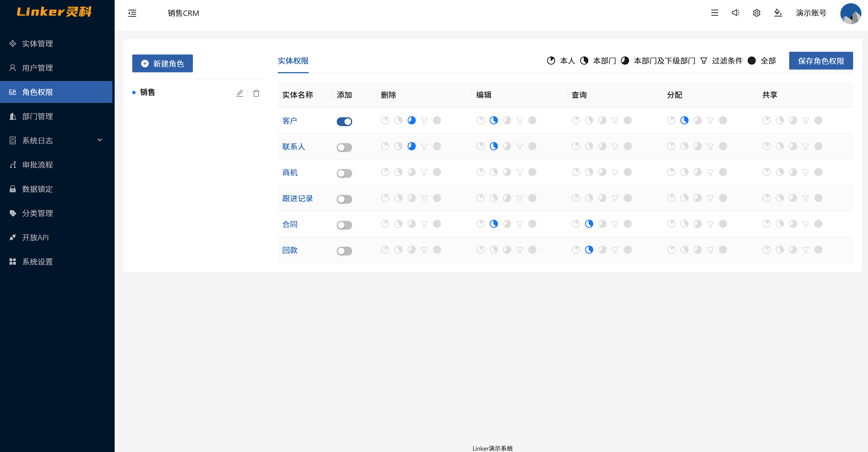This screenshot has width=868, height=452.
Task: Enable the 添加 toggle for 商机
Action: (344, 173)
